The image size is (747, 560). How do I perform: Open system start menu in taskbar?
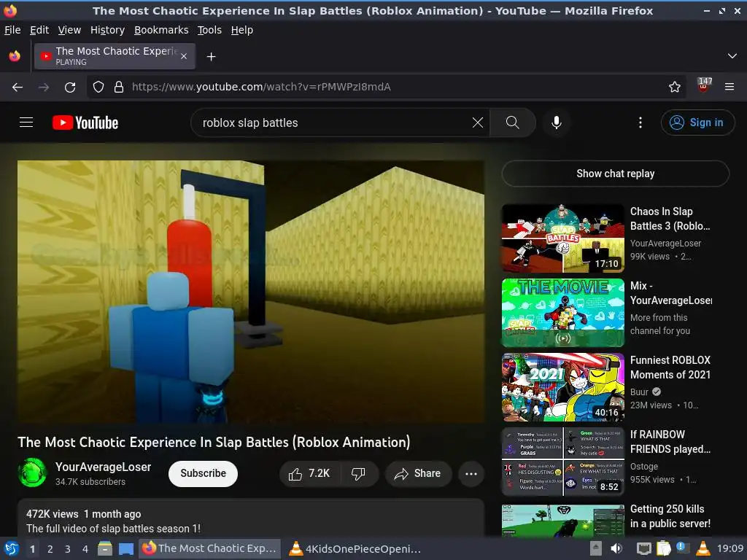click(x=10, y=549)
